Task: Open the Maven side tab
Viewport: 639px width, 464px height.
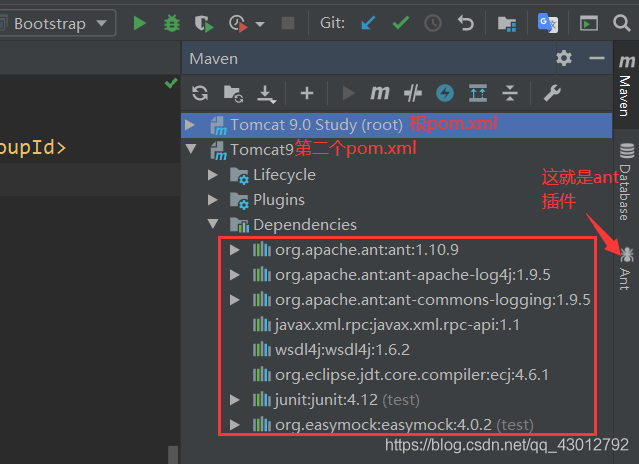Action: pos(626,86)
